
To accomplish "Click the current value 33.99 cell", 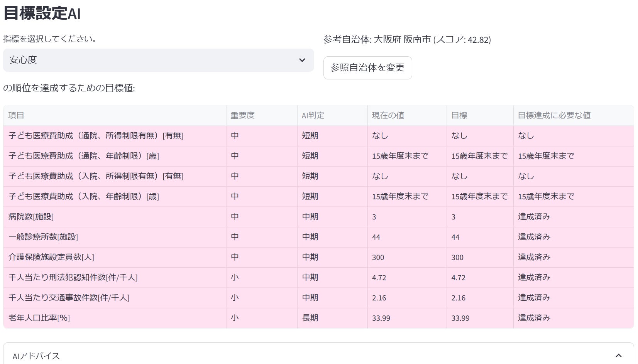I will tap(381, 318).
